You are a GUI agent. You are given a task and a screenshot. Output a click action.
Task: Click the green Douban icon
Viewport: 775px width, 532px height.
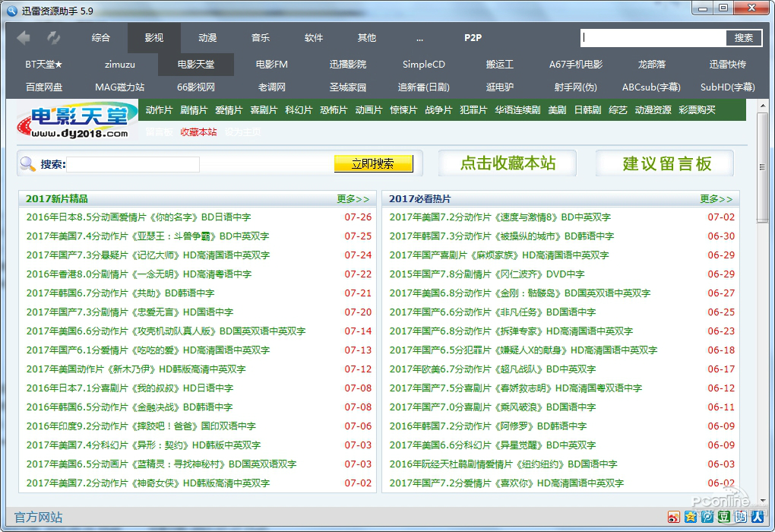[x=723, y=518]
